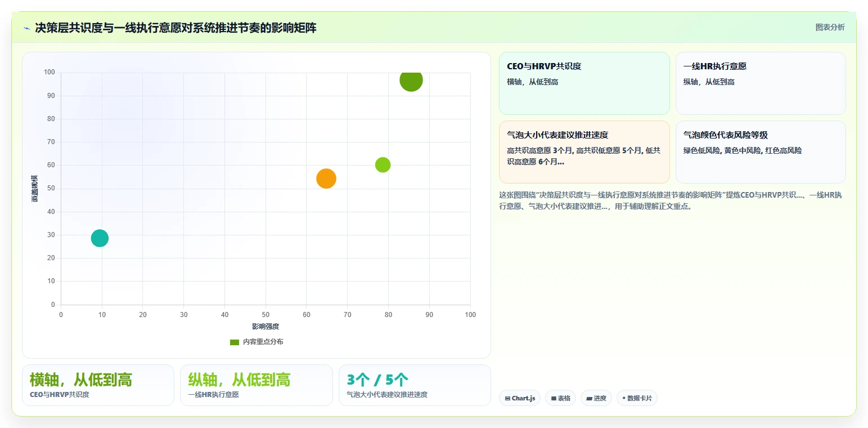This screenshot has height=428, width=868.
Task: Open the 气泡大小代表建议推进速度 card
Action: 584,152
